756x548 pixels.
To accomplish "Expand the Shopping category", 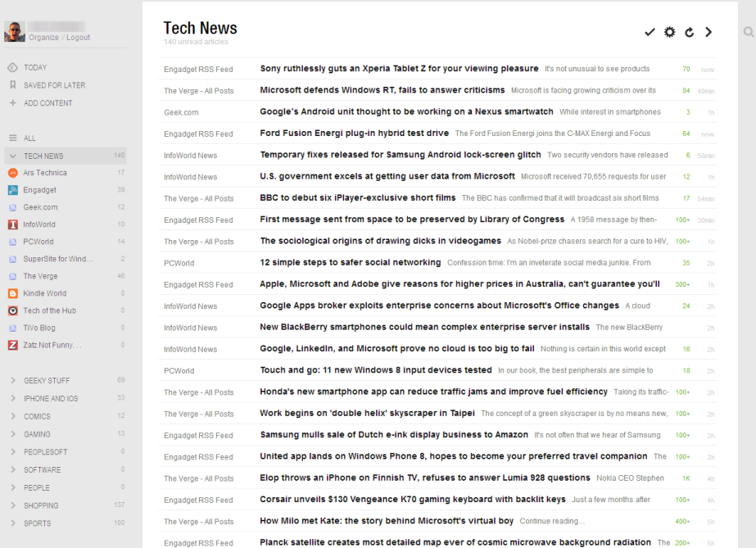I will [x=13, y=505].
